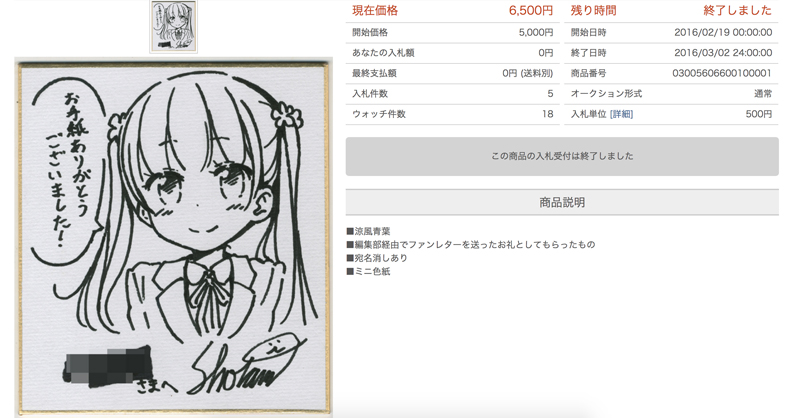Click the 入札件数 count value 5

tap(550, 94)
